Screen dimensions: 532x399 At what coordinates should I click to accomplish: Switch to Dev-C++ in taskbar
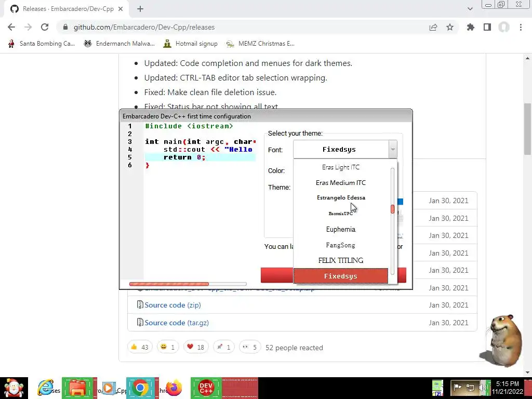[x=206, y=388]
